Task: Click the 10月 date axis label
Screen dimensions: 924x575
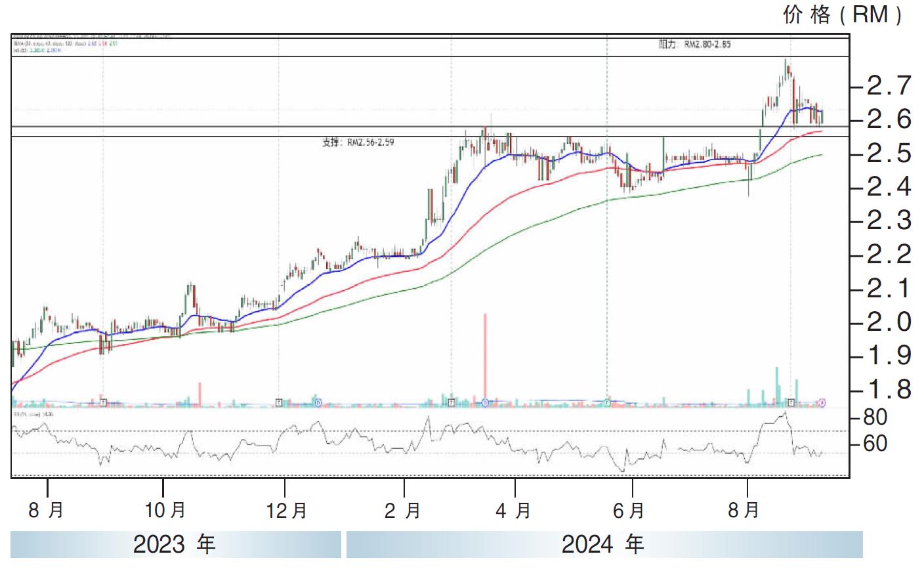Action: [165, 509]
